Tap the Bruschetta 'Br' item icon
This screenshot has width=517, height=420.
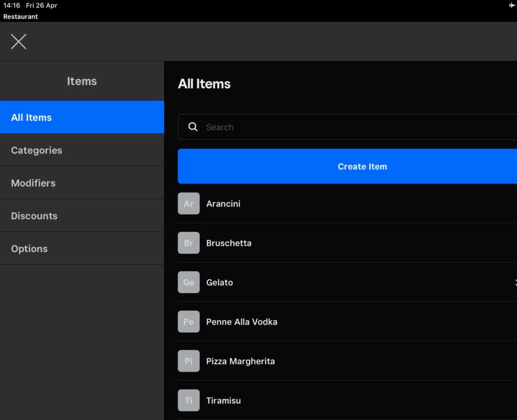(189, 243)
